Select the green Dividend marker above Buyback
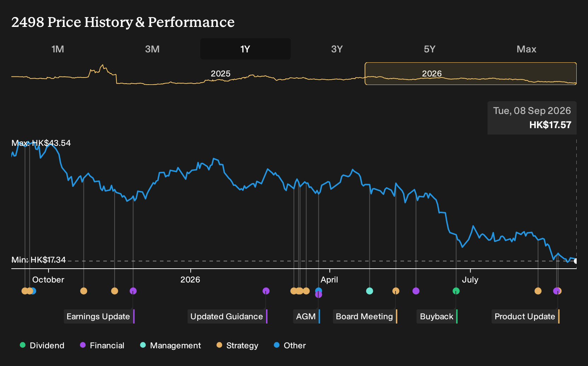 (456, 291)
